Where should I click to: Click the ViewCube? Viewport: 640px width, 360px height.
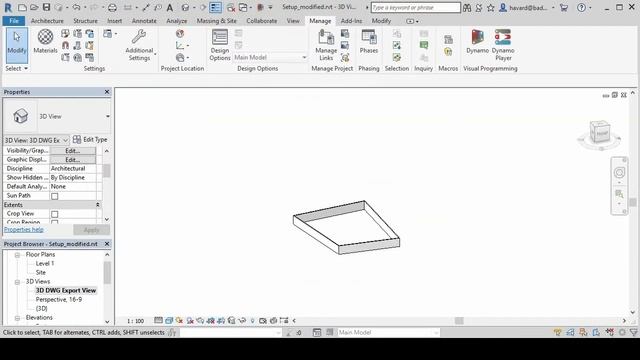[x=600, y=133]
